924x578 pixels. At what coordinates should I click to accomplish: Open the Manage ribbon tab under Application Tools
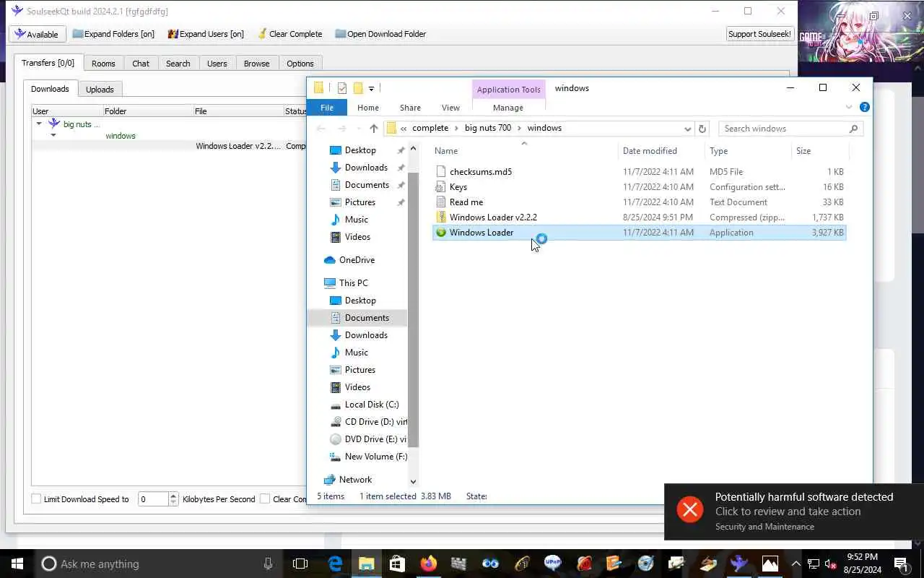[x=508, y=108]
